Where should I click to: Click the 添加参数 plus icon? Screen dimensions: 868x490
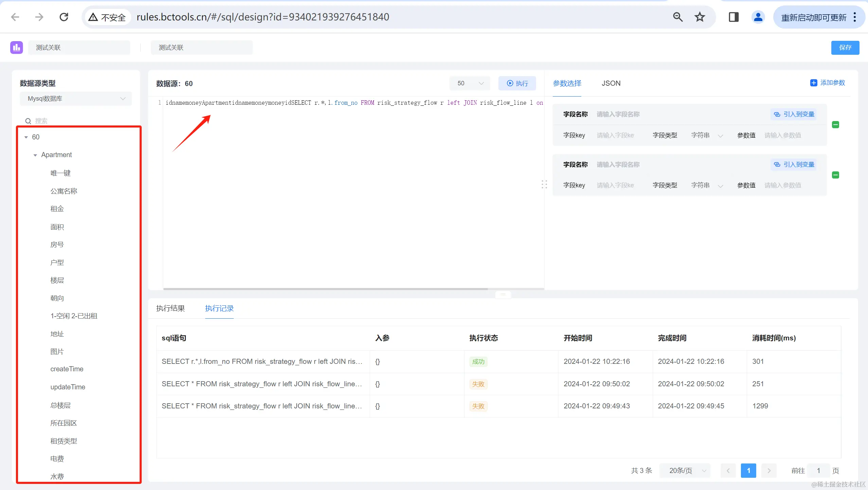814,83
